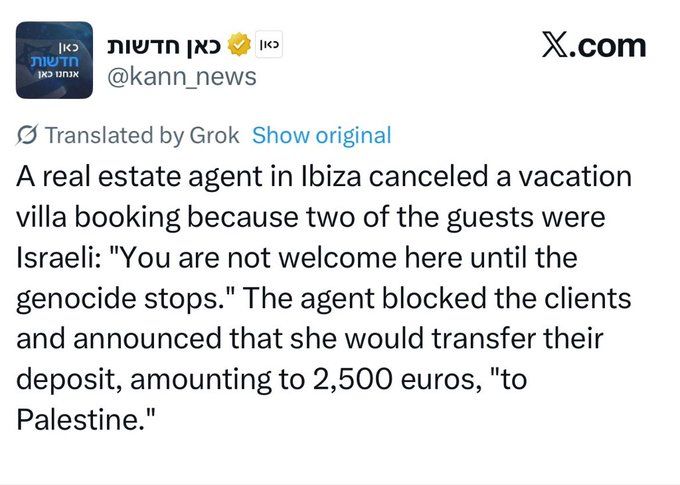Click the small כאן affiliation badge
Screen dimensions: 680x485
point(269,45)
